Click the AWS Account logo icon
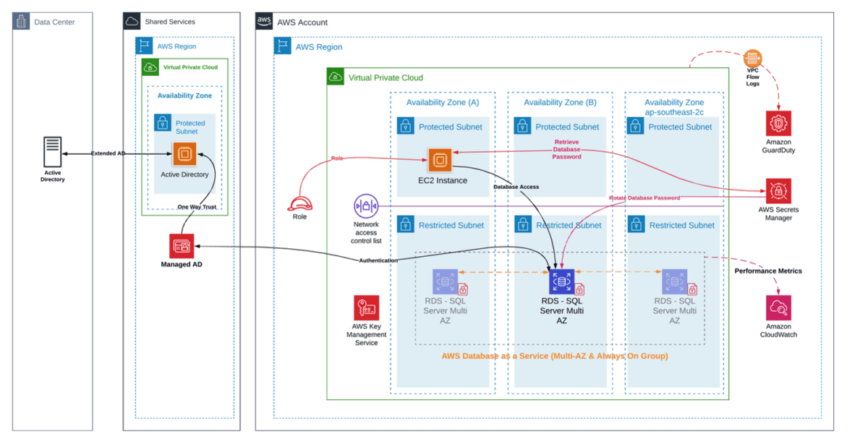Viewport: 868px width, 445px height. coord(265,22)
